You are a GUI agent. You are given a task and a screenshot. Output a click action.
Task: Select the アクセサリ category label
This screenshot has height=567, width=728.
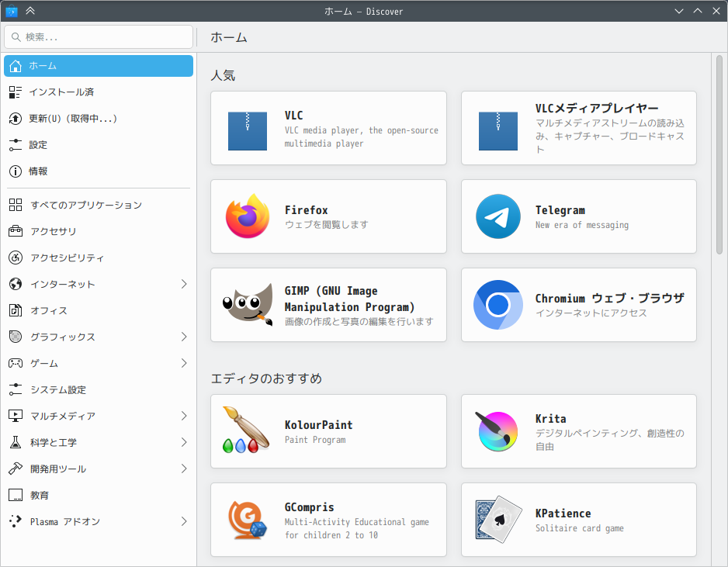(x=54, y=231)
